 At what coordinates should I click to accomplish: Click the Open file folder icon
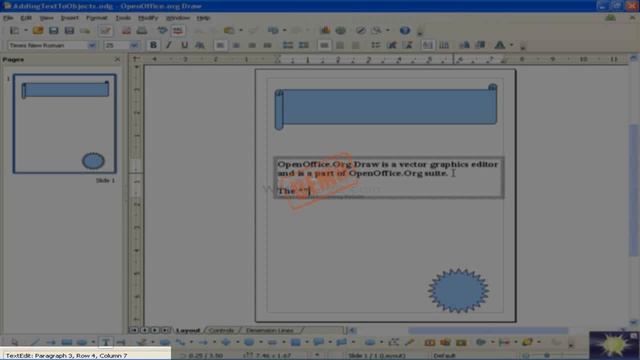point(38,31)
